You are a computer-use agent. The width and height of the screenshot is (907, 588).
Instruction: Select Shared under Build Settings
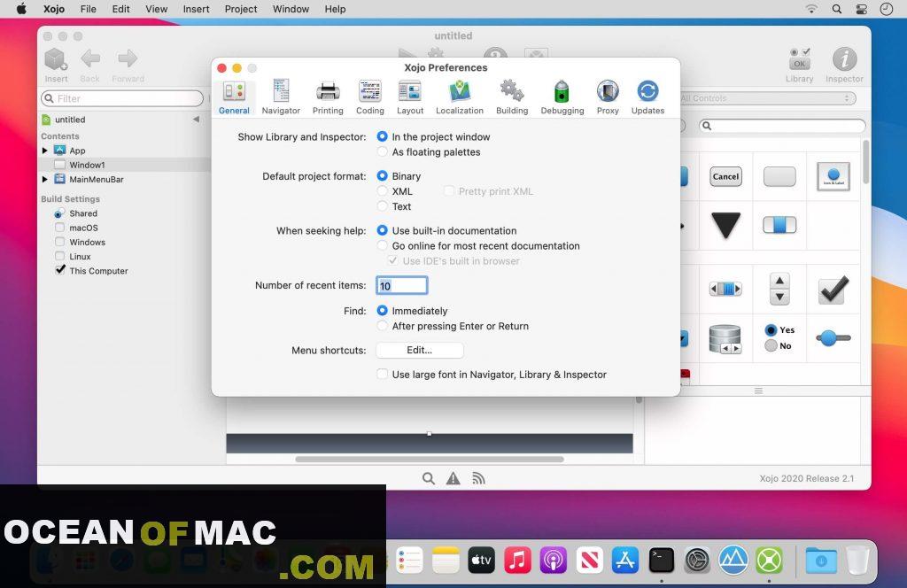(83, 213)
